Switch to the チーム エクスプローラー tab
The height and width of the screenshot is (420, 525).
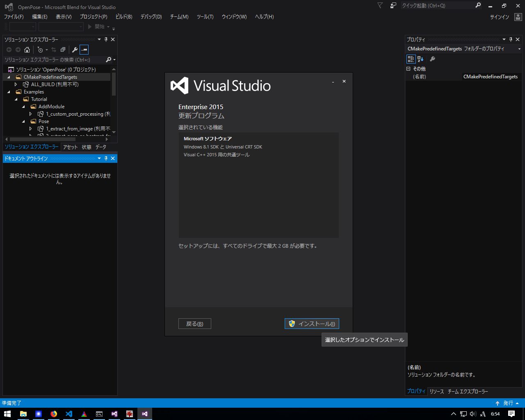[468, 391]
